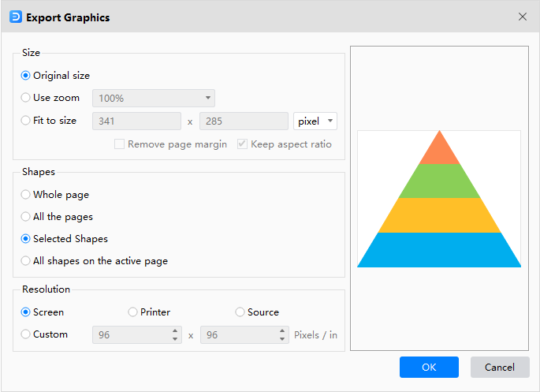
Task: Open the 100% zoom dropdown
Action: [154, 99]
